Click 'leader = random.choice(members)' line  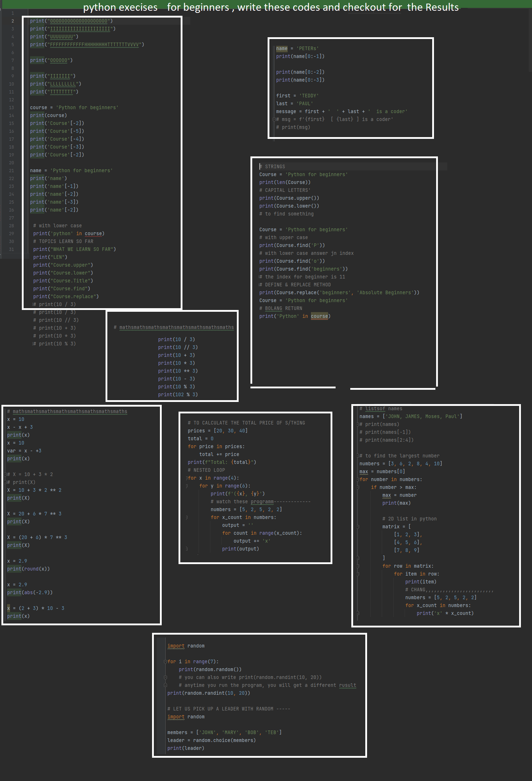(211, 741)
